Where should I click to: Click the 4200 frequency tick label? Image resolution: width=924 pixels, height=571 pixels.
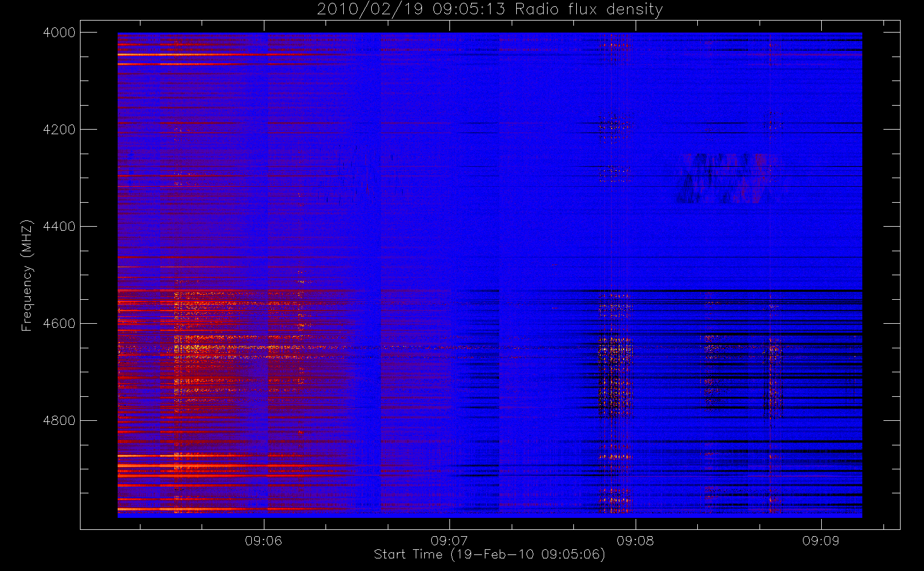[x=59, y=130]
